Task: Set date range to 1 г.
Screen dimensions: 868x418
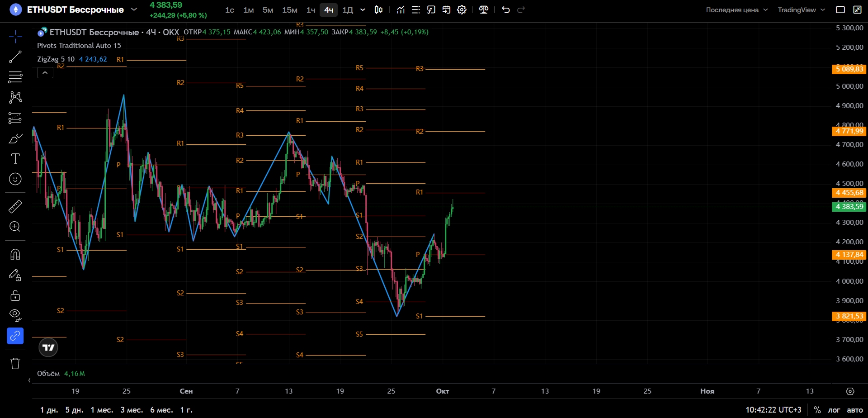Action: (186, 410)
